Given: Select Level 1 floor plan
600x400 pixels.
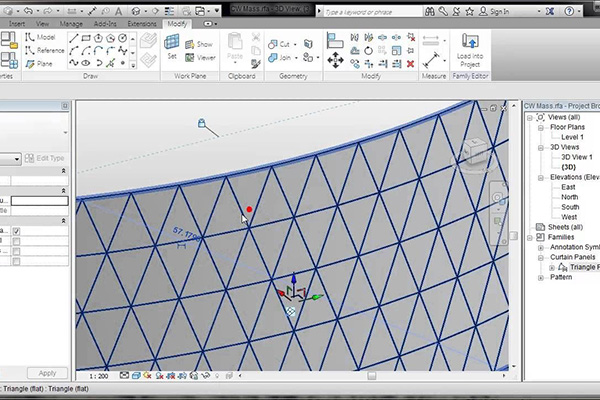Looking at the screenshot, I should click(572, 137).
